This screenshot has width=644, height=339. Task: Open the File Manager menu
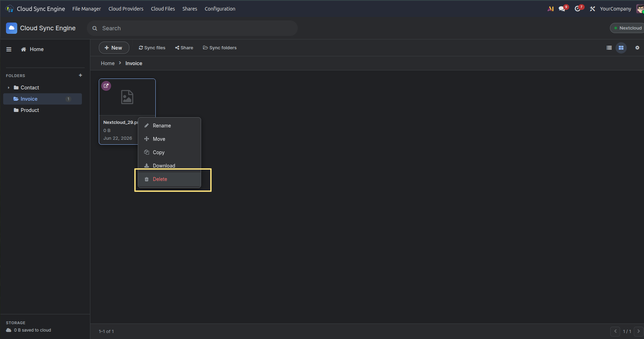click(x=86, y=9)
